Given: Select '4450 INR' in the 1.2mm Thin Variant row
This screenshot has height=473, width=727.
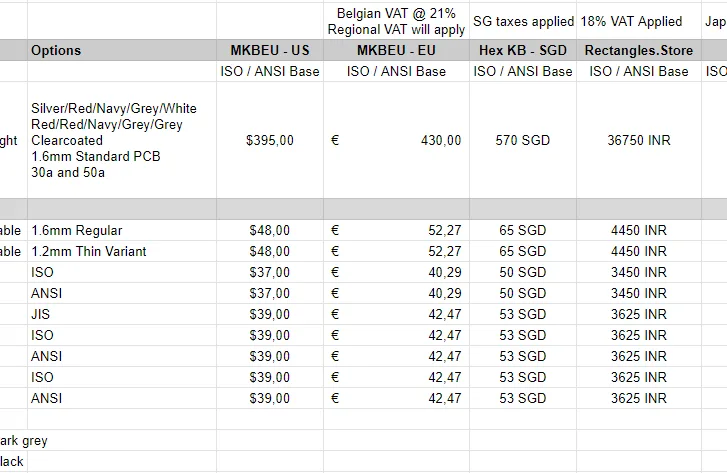Looking at the screenshot, I should (x=639, y=251).
